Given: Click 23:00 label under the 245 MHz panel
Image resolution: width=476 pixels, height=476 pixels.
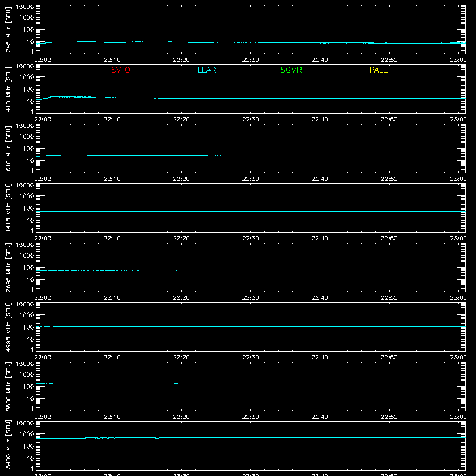Looking at the screenshot, I should [458, 60].
